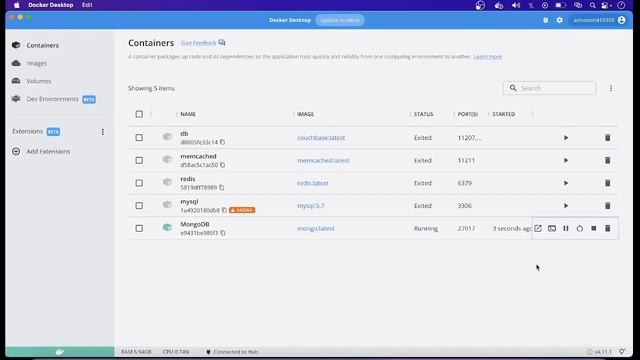The width and height of the screenshot is (640, 360).
Task: Stop the MongoDB container
Action: (593, 229)
